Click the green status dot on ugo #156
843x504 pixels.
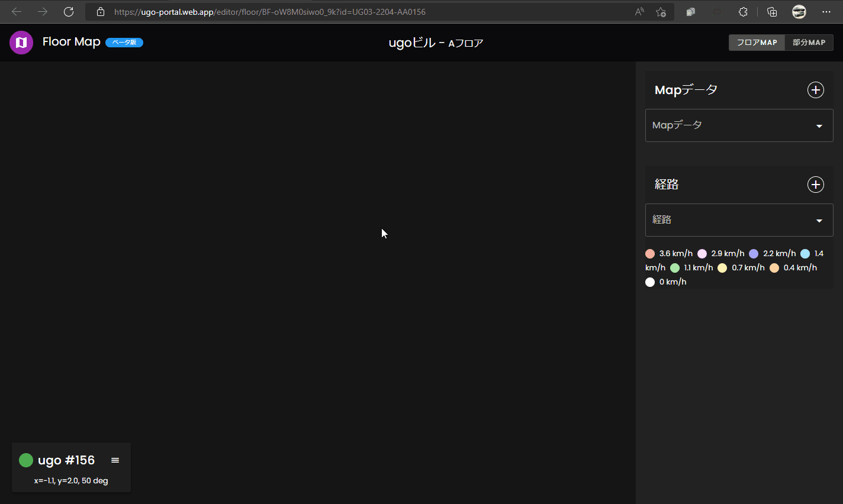[x=25, y=460]
